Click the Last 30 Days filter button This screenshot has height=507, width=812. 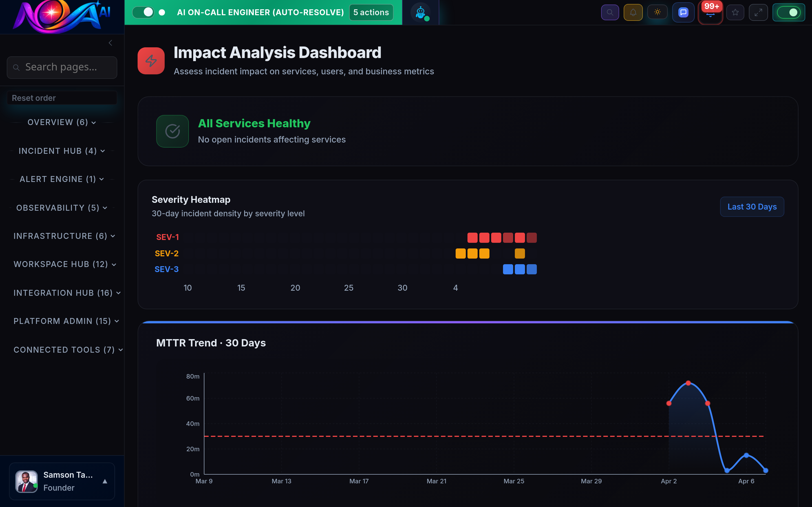click(752, 206)
